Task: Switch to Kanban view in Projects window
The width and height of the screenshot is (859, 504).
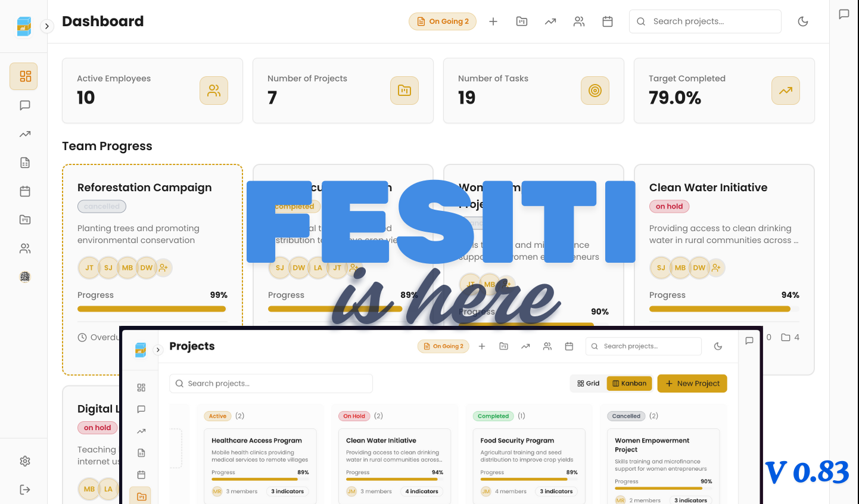Action: point(629,383)
